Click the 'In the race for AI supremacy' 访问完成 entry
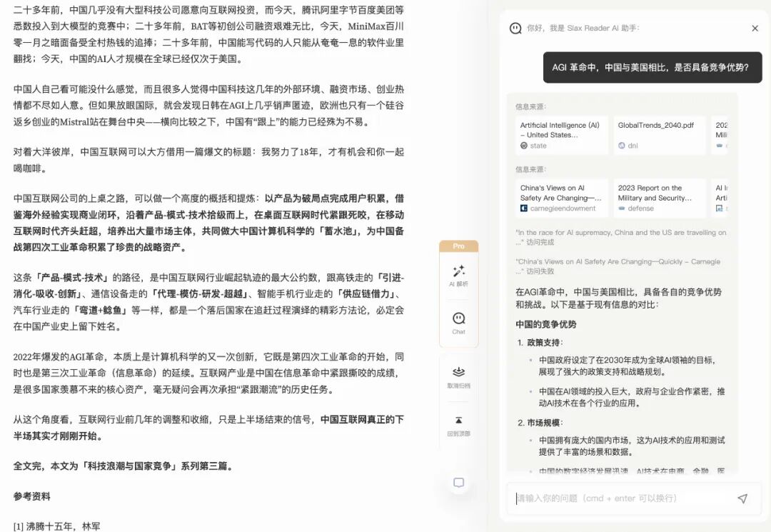This screenshot has height=532, width=771. (x=620, y=238)
